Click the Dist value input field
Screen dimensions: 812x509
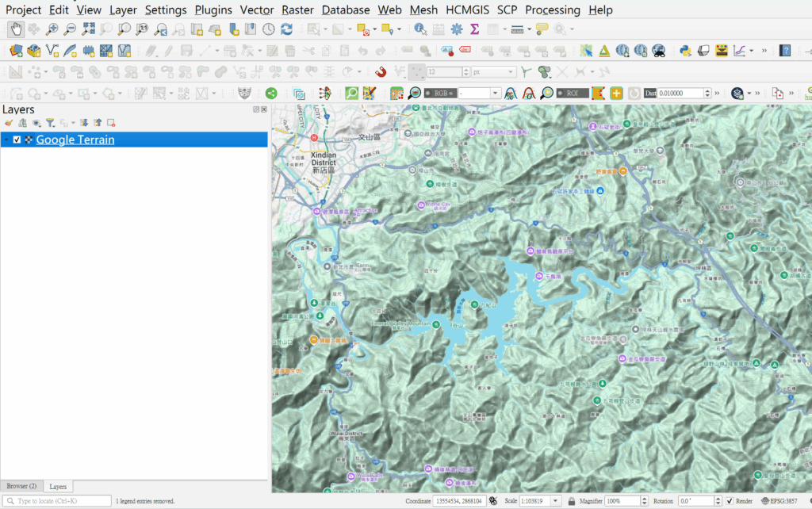point(680,94)
